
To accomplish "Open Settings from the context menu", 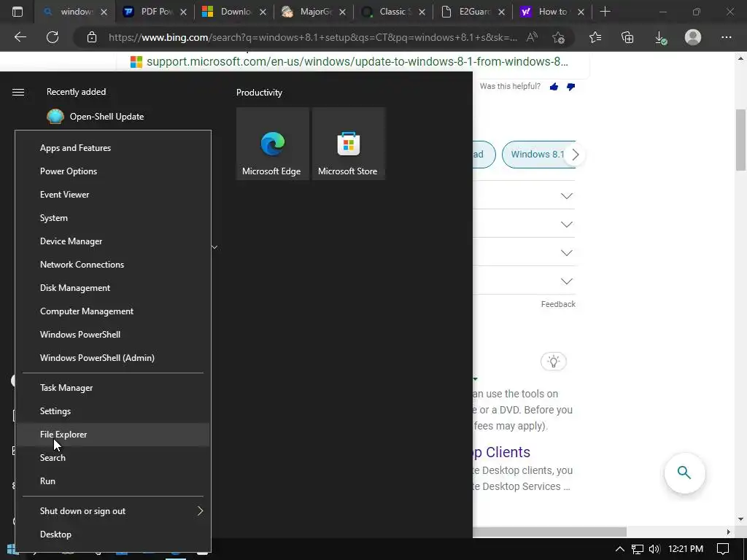I will click(x=113, y=411).
